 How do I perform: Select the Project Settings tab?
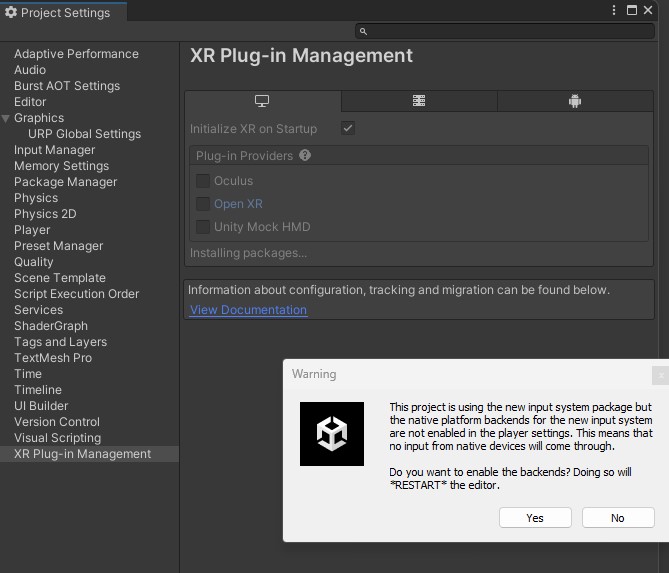tap(63, 12)
